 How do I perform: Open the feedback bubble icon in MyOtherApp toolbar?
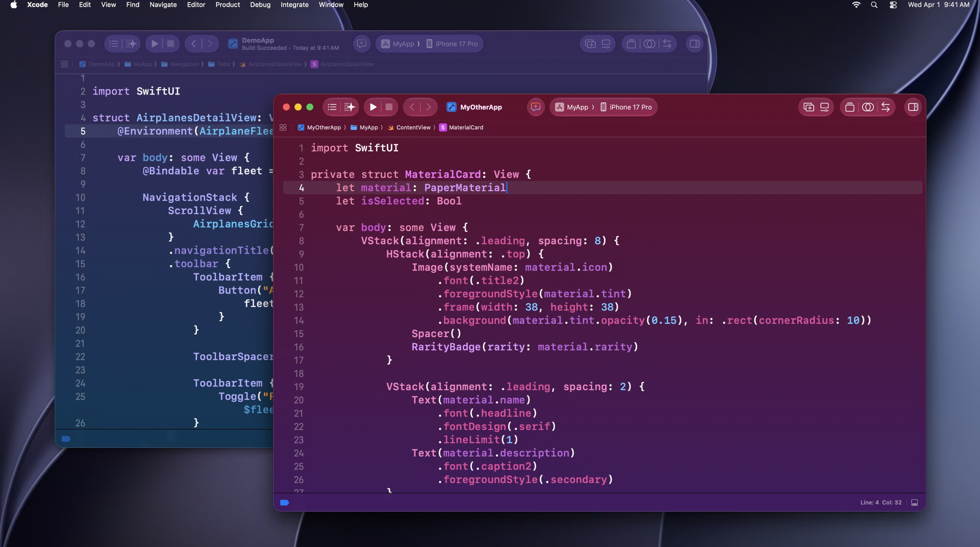point(536,107)
